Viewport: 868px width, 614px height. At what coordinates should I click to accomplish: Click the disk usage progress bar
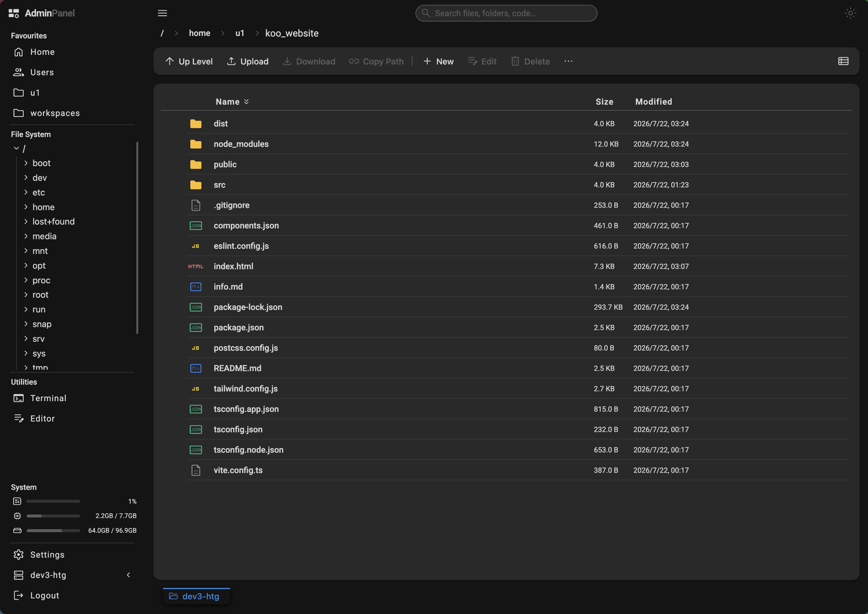pos(53,531)
